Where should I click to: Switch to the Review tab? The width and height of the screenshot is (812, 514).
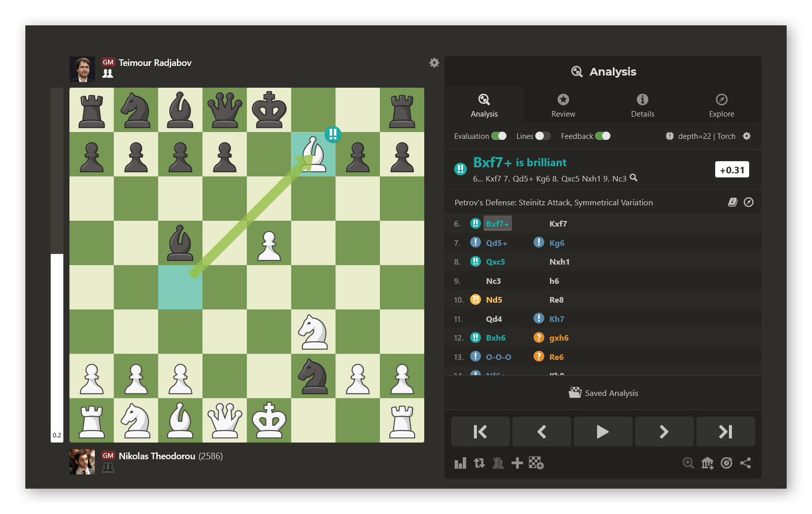[x=563, y=105]
